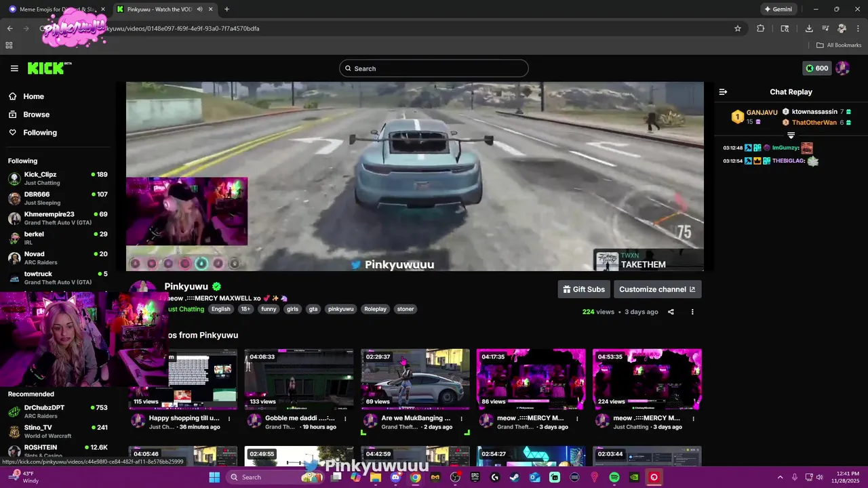Bookmark this page with star icon
Image resolution: width=868 pixels, height=488 pixels.
tap(738, 28)
